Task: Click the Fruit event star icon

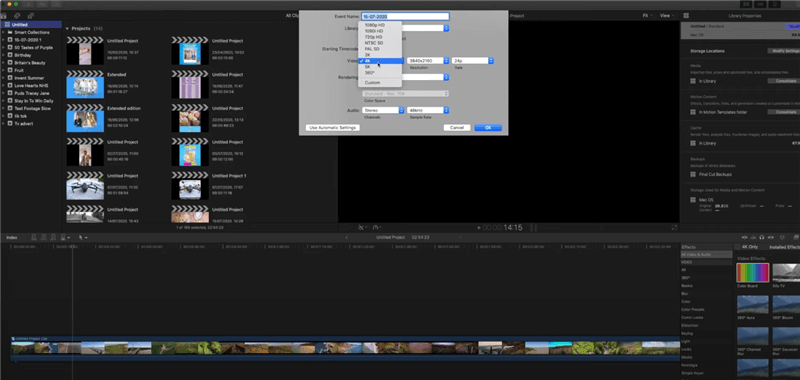Action: [10, 70]
